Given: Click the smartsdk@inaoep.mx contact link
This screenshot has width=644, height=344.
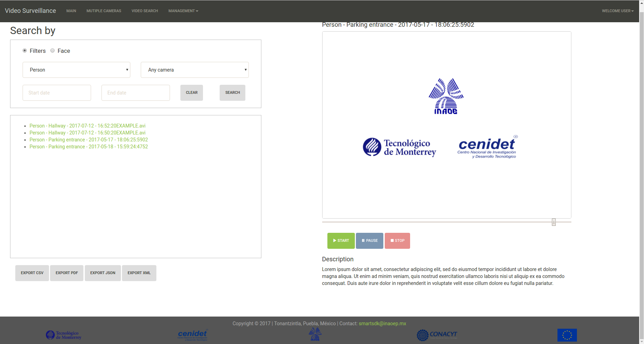Looking at the screenshot, I should (382, 323).
